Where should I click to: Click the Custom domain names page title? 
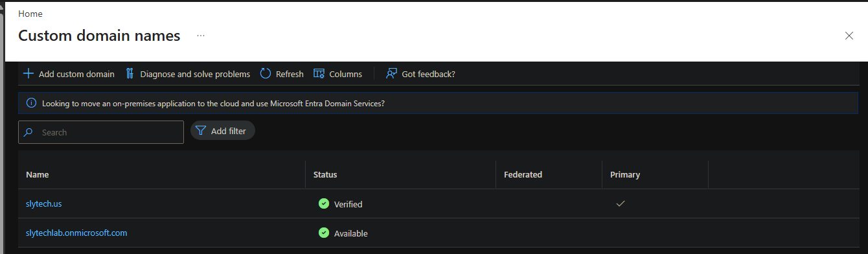tap(99, 36)
